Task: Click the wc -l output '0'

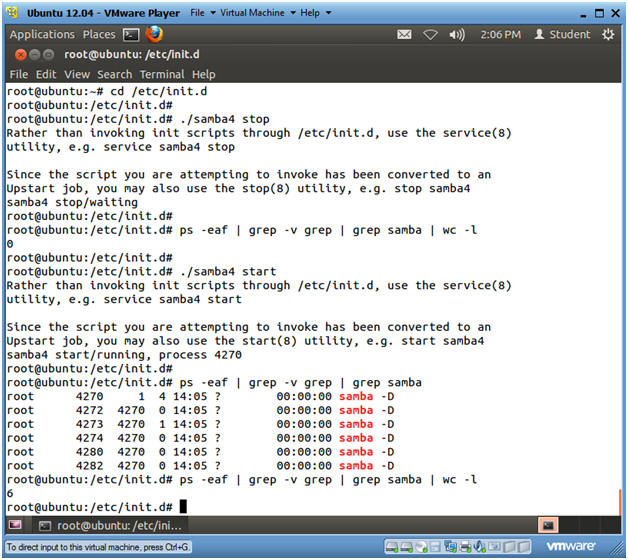Action: click(x=10, y=244)
